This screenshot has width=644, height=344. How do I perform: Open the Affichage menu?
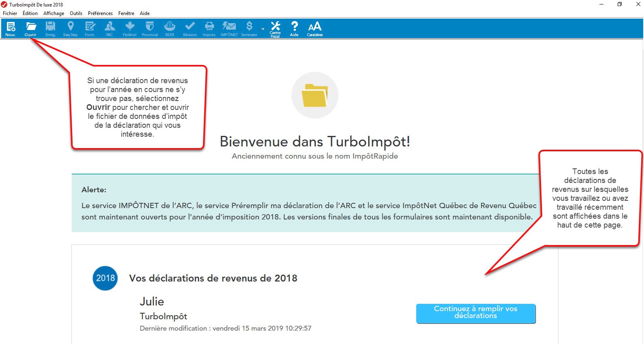(53, 13)
